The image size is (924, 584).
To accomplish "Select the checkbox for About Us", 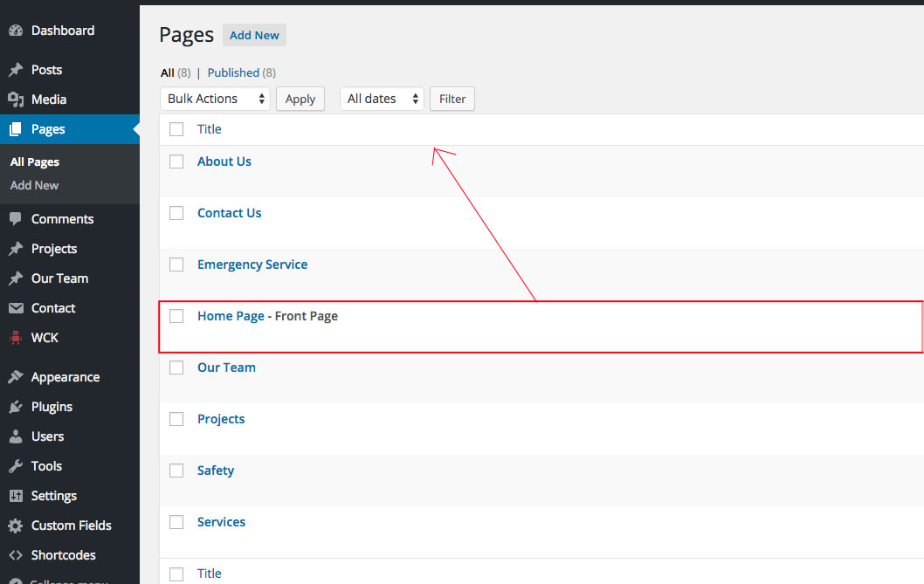I will coord(176,161).
